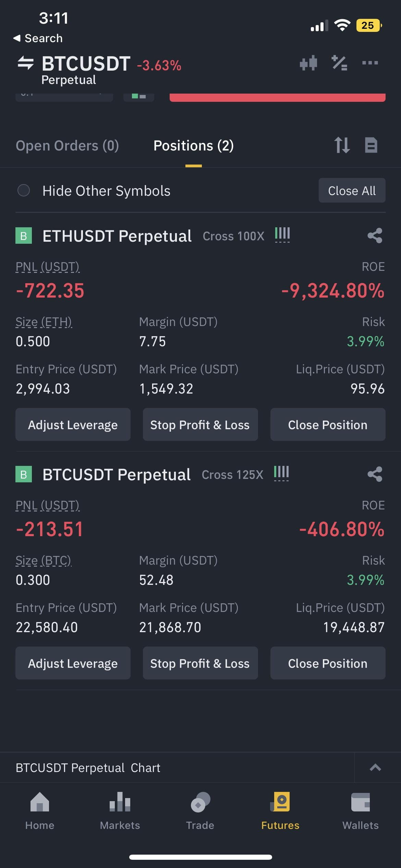
Task: Open the three-dots more menu
Action: click(370, 63)
